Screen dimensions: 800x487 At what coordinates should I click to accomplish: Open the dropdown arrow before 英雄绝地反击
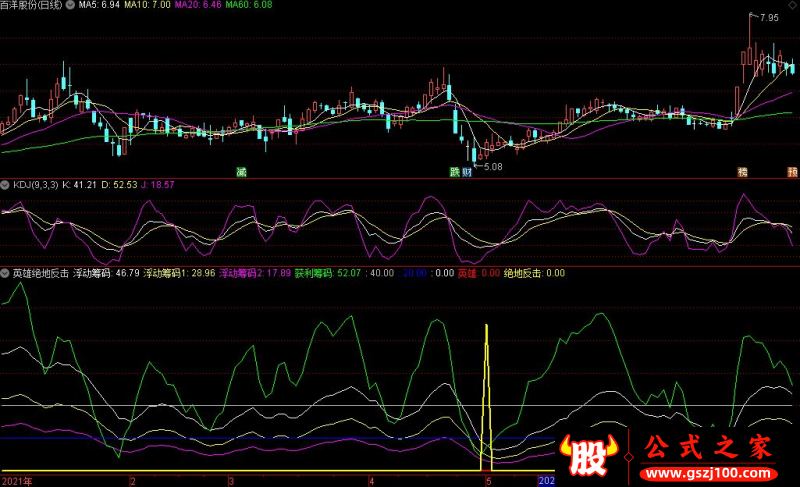(x=5, y=273)
